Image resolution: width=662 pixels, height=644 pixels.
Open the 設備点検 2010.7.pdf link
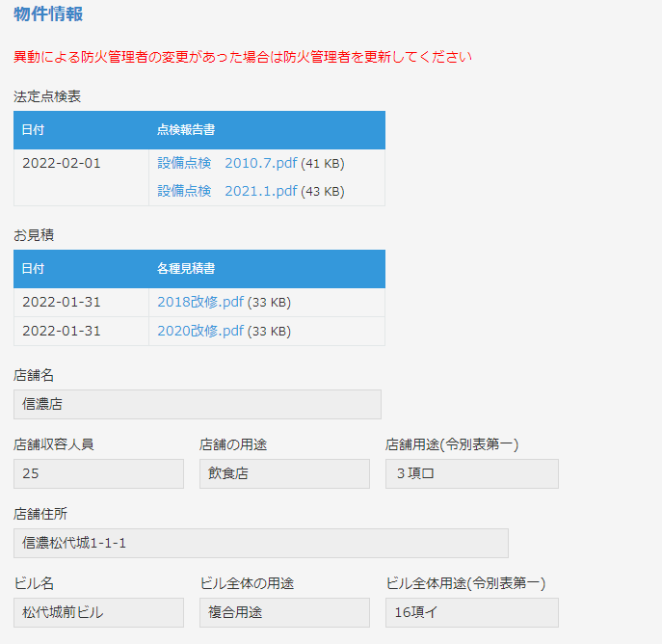coord(226,163)
